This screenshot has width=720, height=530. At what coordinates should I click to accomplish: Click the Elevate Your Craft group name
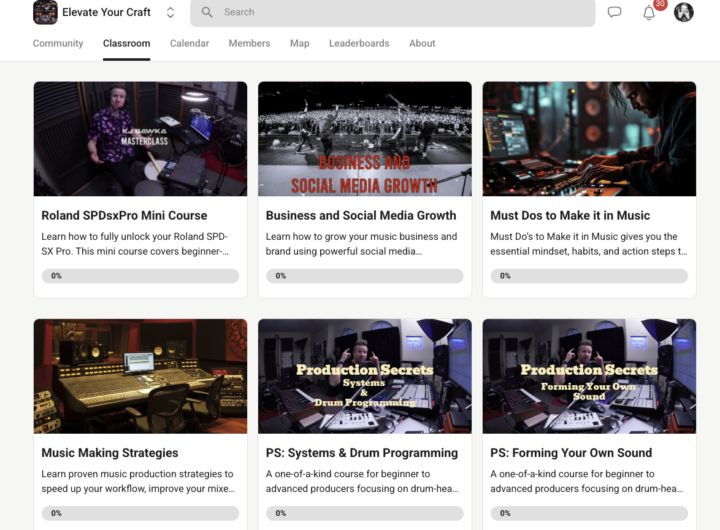coord(107,12)
